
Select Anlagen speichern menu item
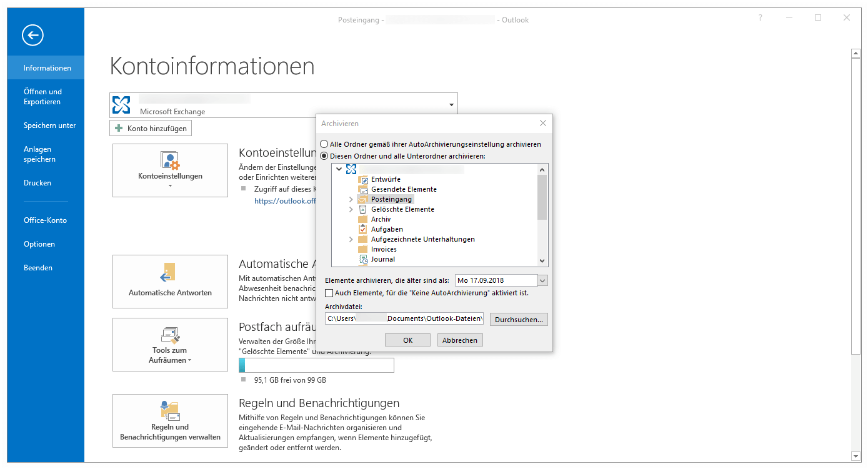click(46, 154)
